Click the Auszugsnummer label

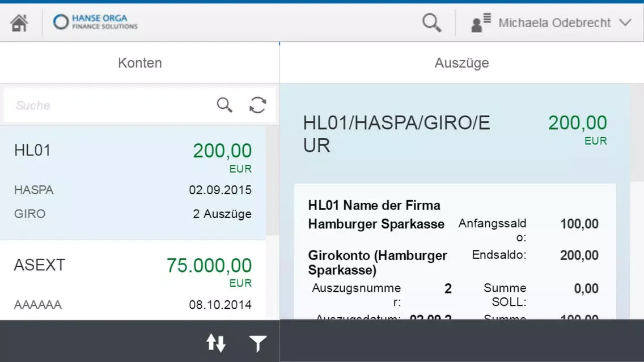(x=356, y=295)
